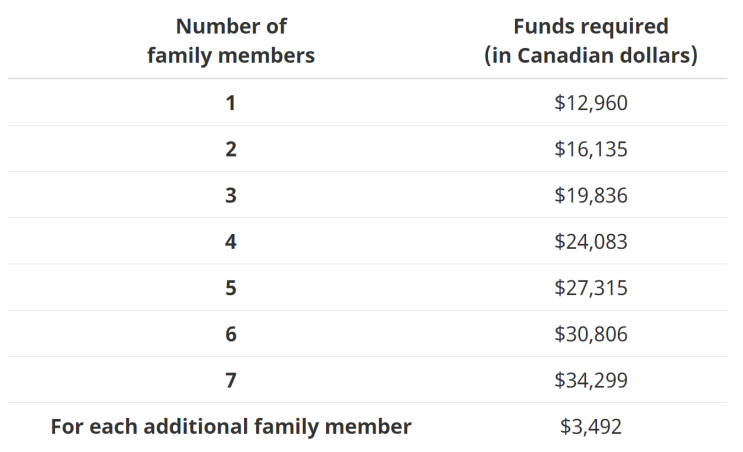
Task: Click the $30,806 funds amount
Action: (x=590, y=334)
